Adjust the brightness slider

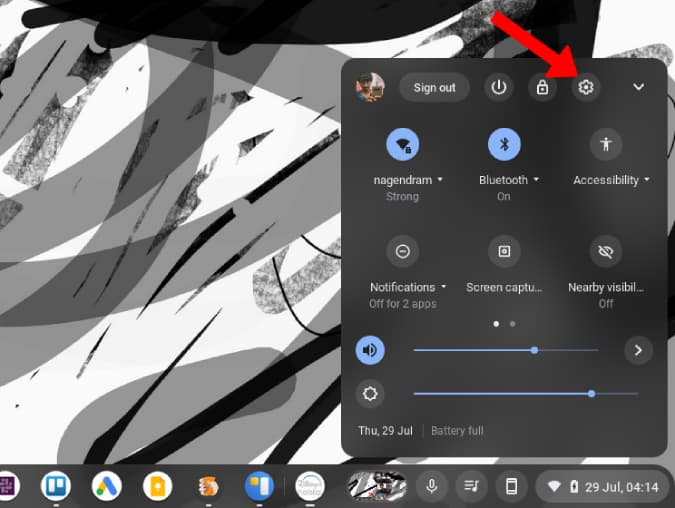coord(526,393)
